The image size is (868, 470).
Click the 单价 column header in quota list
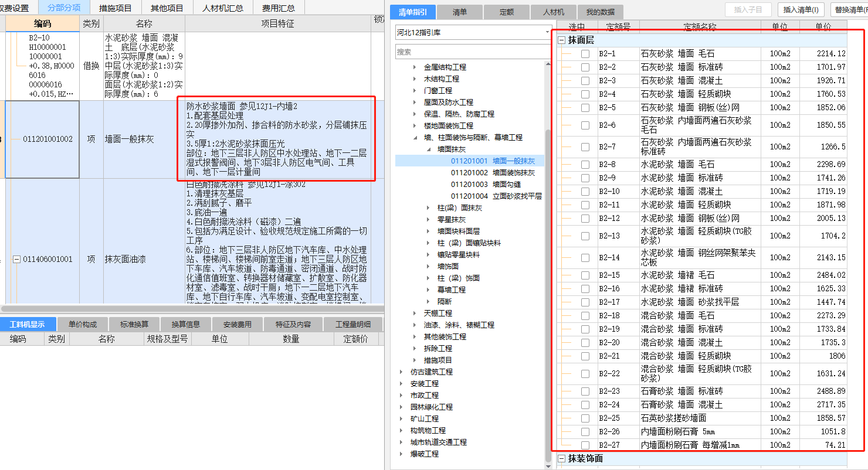click(x=823, y=27)
